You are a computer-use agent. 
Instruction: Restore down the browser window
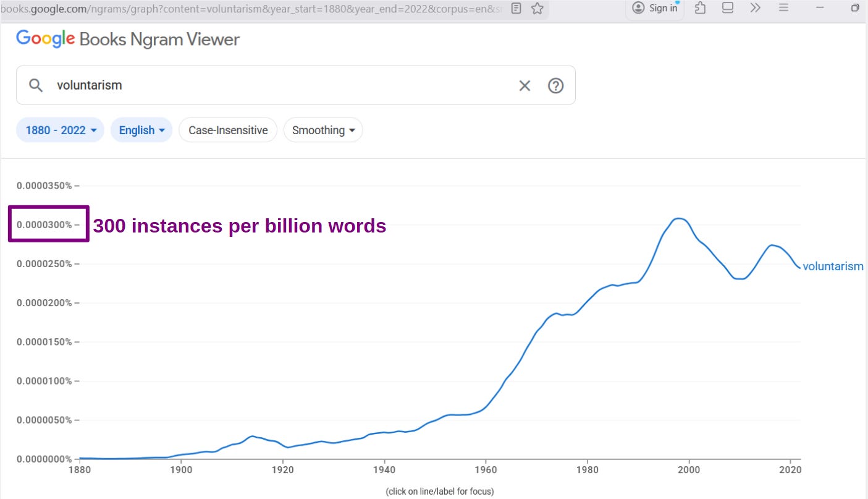[856, 8]
